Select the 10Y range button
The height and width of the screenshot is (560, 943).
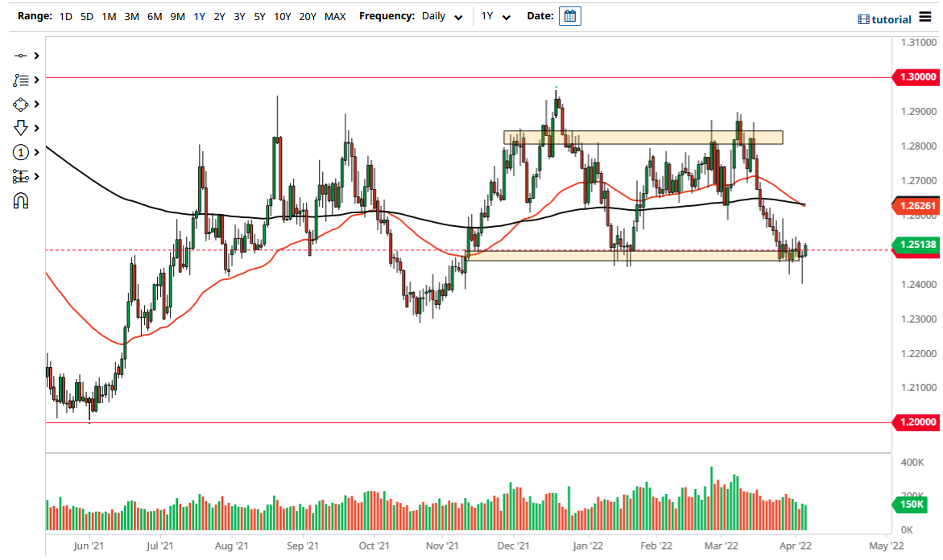click(x=282, y=16)
